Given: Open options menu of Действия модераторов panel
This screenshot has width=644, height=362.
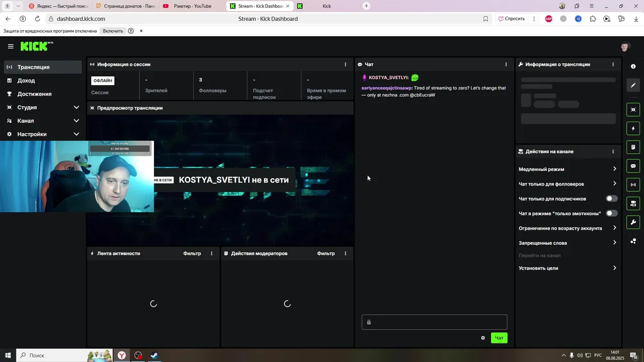Looking at the screenshot, I should (345, 253).
